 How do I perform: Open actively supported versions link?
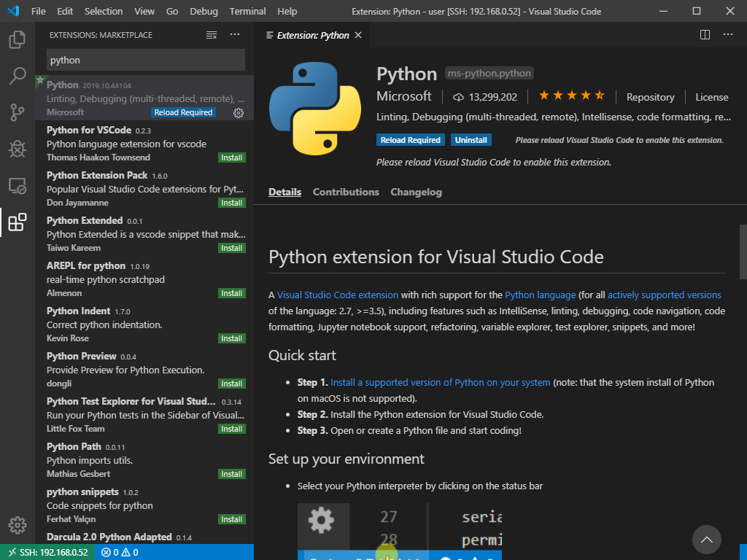[x=664, y=295]
